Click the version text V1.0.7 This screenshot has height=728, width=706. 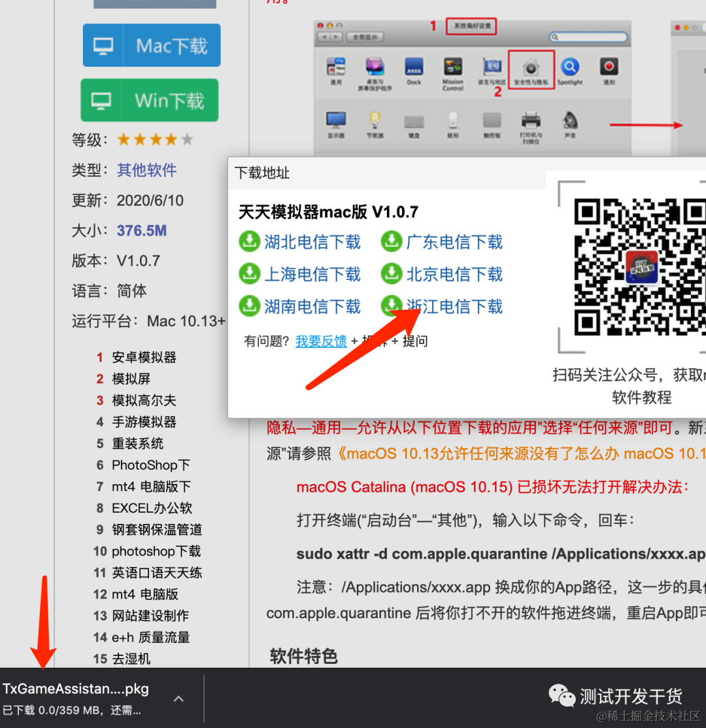138,261
